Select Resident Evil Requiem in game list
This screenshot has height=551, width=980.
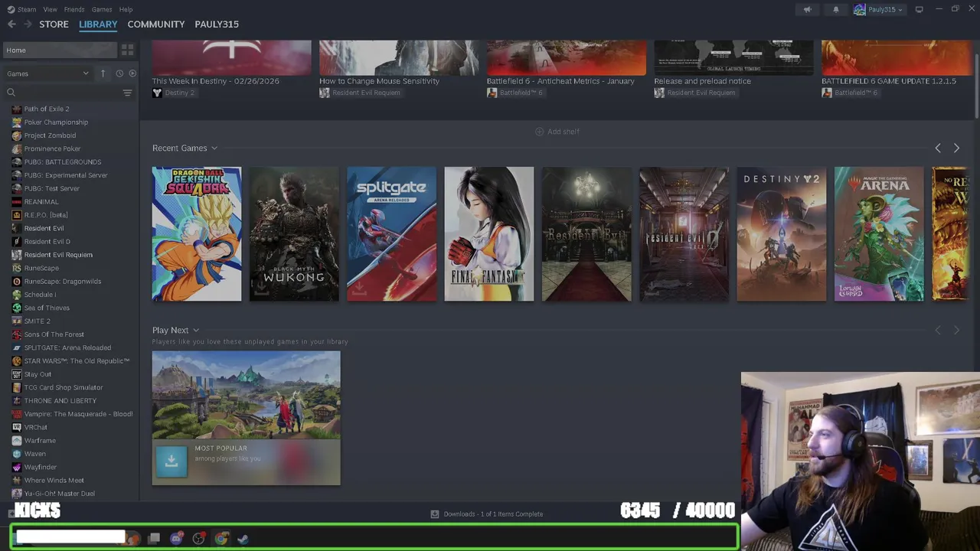tap(58, 255)
